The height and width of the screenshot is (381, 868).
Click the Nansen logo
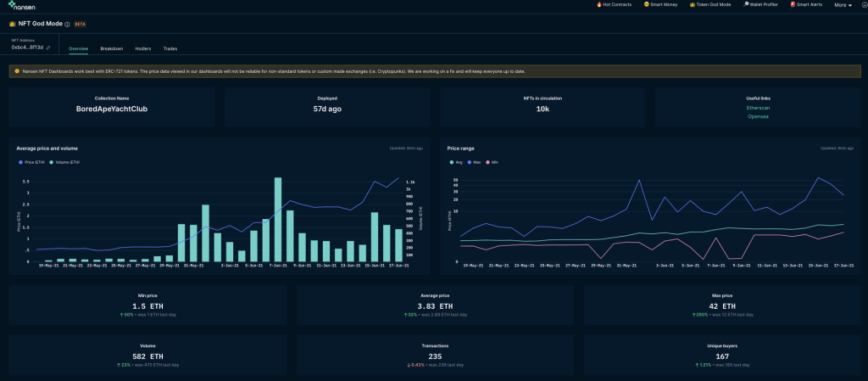(x=22, y=5)
